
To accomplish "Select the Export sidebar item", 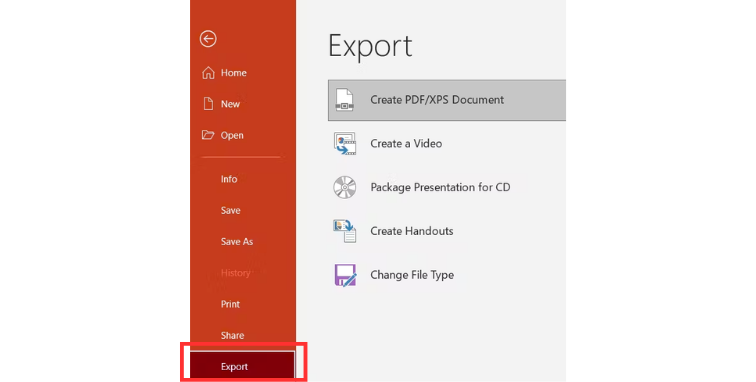I will 243,365.
